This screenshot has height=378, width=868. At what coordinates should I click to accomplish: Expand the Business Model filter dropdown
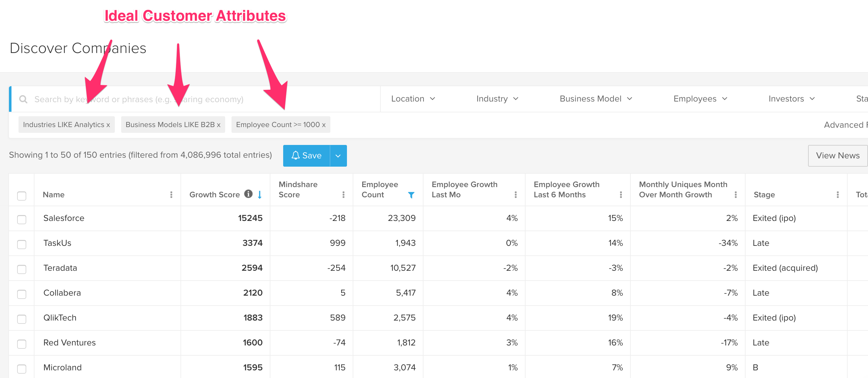tap(596, 99)
